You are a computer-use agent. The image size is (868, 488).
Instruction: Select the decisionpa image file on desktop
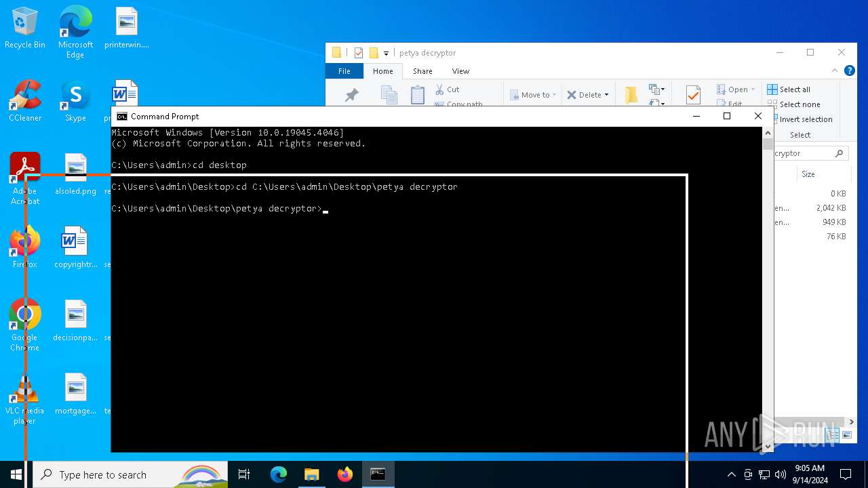pos(75,321)
